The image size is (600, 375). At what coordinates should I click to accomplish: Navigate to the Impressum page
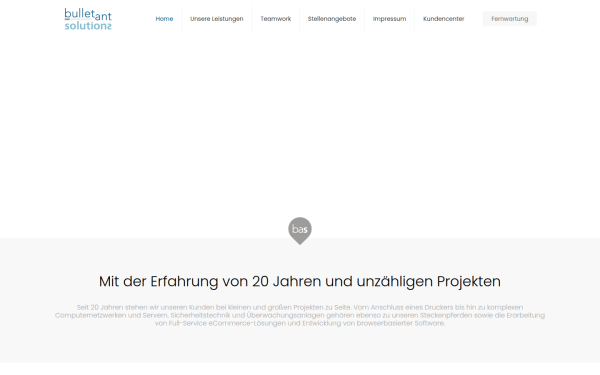[389, 19]
